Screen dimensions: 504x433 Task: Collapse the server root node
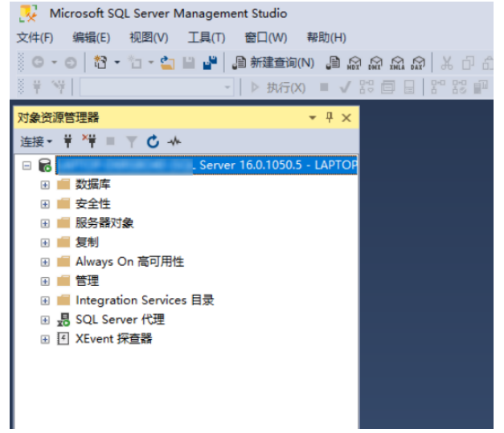(x=27, y=165)
